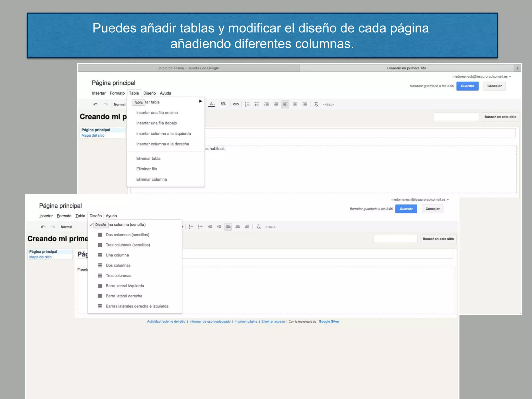Open account dropdown next to lower email address
The width and height of the screenshot is (532, 399).
[448, 200]
